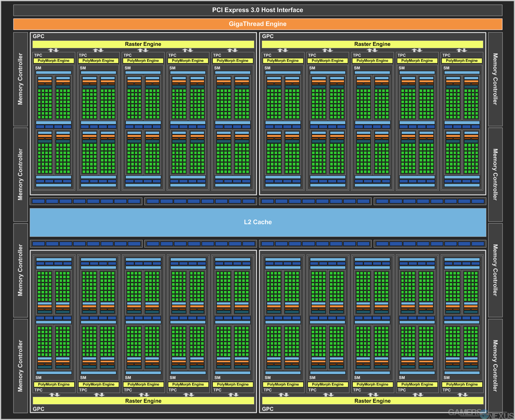Select the bottommost Memory Controller on the right side
Viewport: 515px width, 420px height.
[495, 366]
